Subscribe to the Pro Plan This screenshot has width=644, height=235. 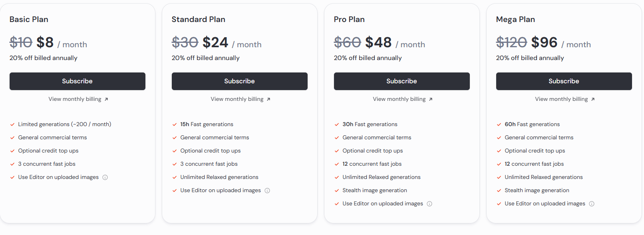click(402, 81)
